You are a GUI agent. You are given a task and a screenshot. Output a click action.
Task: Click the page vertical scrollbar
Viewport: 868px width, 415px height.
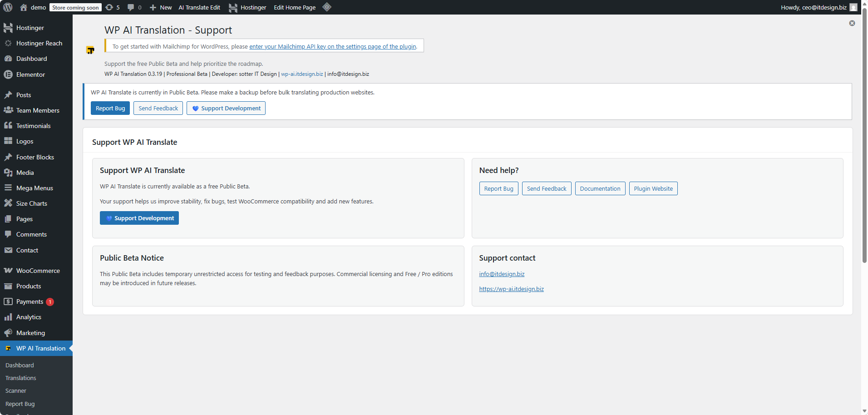click(x=864, y=136)
